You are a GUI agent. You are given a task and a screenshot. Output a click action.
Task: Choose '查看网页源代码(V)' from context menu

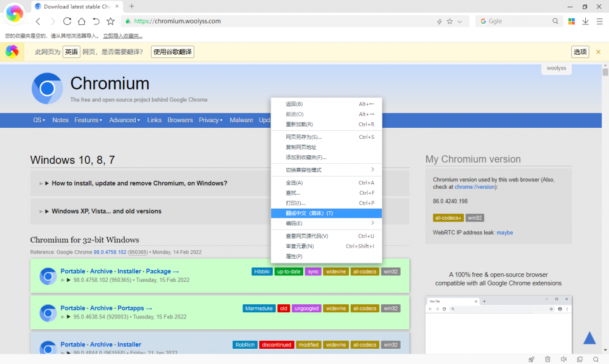tap(307, 236)
